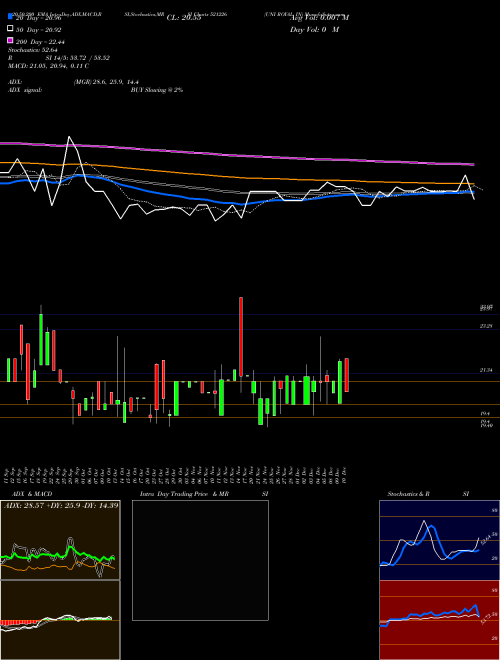The height and width of the screenshot is (660, 500).
Task: Select the '20 Day - 20.96' legend label
Action: pyautogui.click(x=38, y=18)
